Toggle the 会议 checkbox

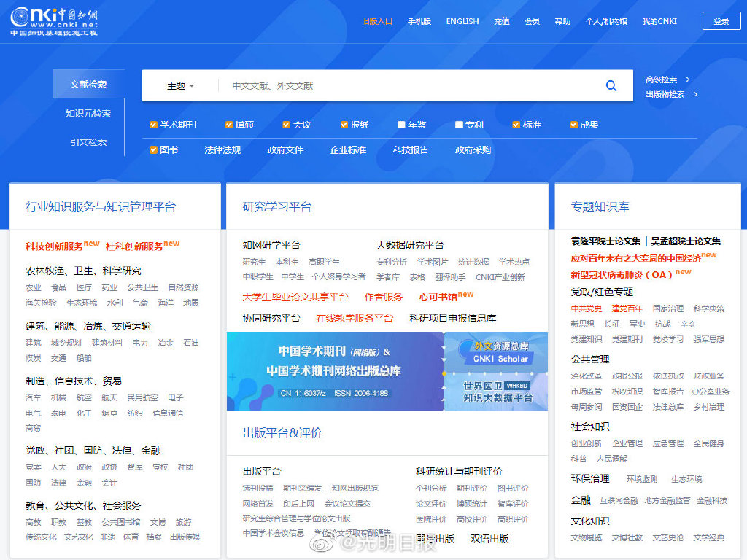(286, 125)
